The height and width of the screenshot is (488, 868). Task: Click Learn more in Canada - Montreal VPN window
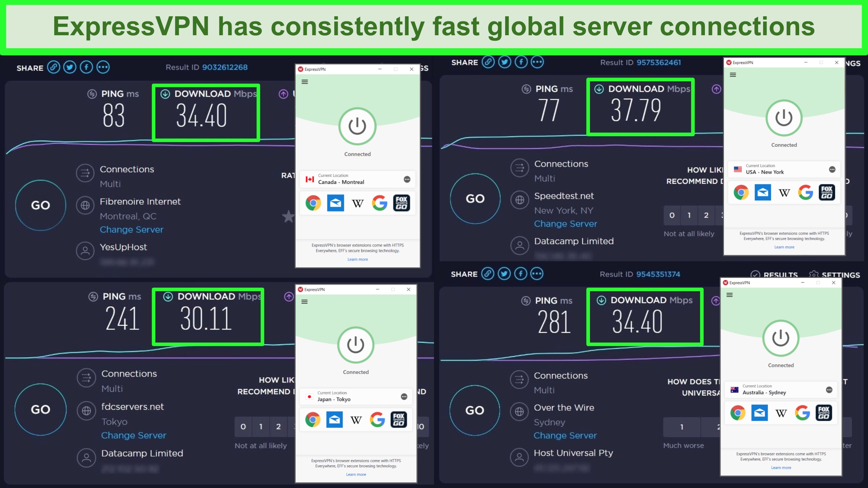pos(357,259)
